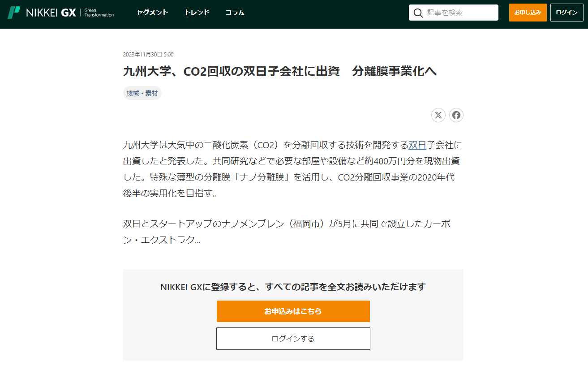Click the green NIKKEI GX logo mark

point(14,13)
